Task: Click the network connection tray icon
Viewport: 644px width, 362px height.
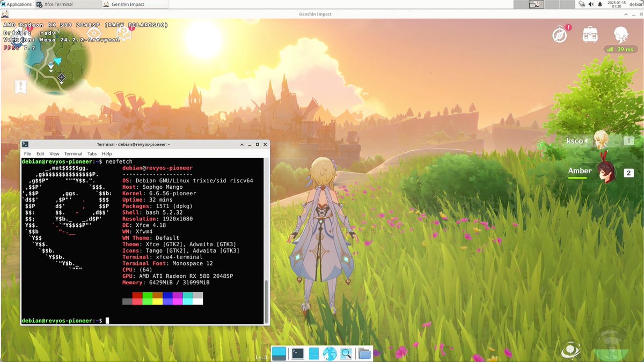Action: pos(583,4)
